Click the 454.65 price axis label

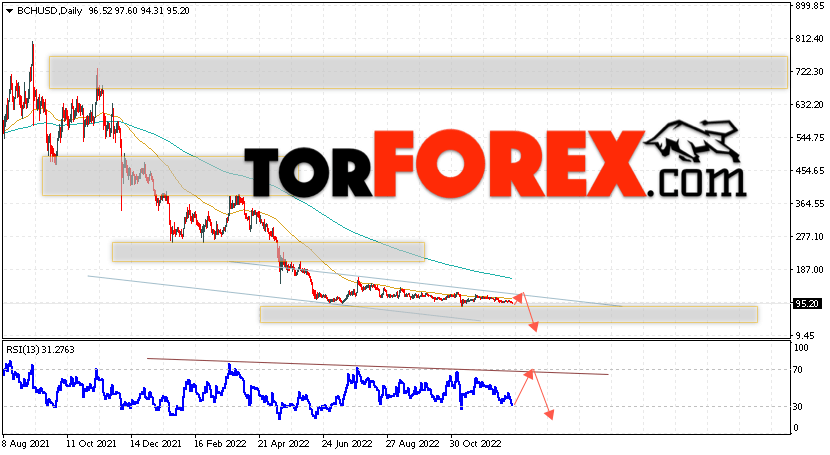[809, 171]
